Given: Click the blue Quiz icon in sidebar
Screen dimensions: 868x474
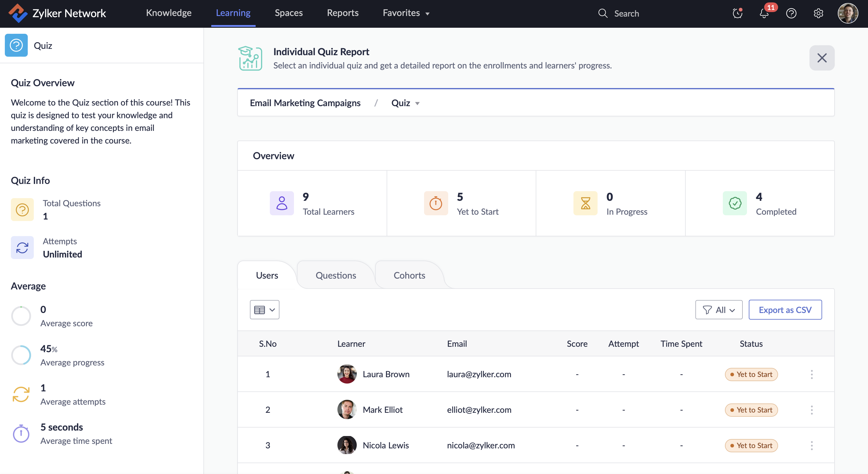Looking at the screenshot, I should [16, 45].
